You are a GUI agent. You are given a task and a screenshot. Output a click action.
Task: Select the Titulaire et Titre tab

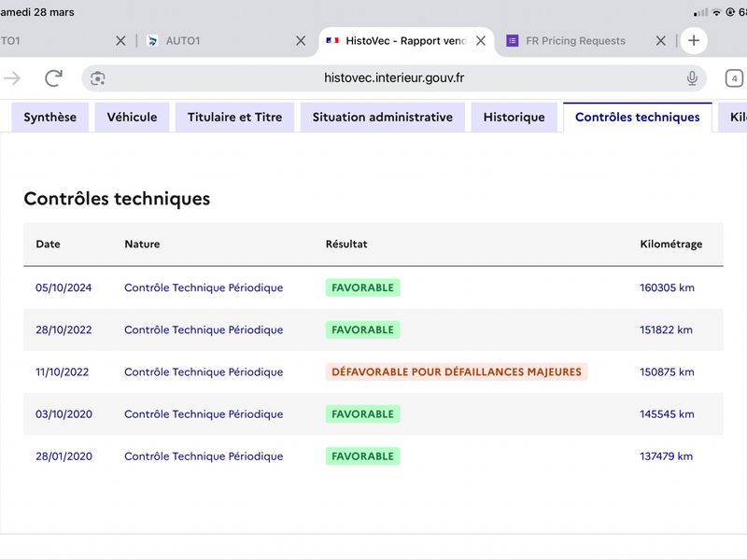click(234, 118)
